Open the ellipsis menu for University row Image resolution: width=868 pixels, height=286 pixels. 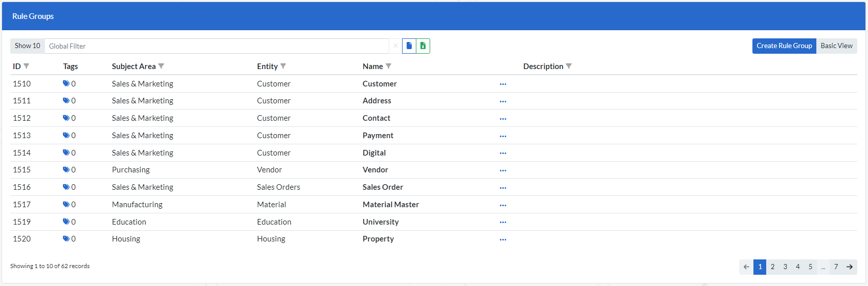pyautogui.click(x=503, y=222)
